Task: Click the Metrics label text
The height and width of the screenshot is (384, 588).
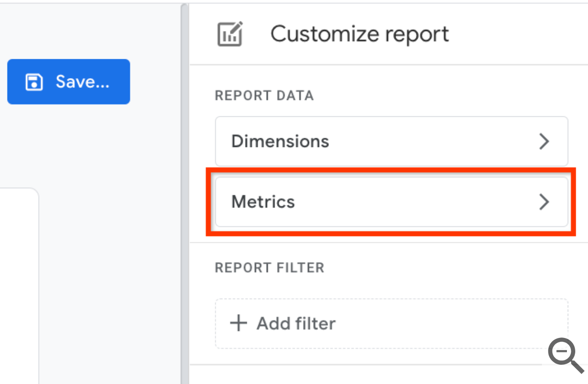Action: (x=263, y=202)
